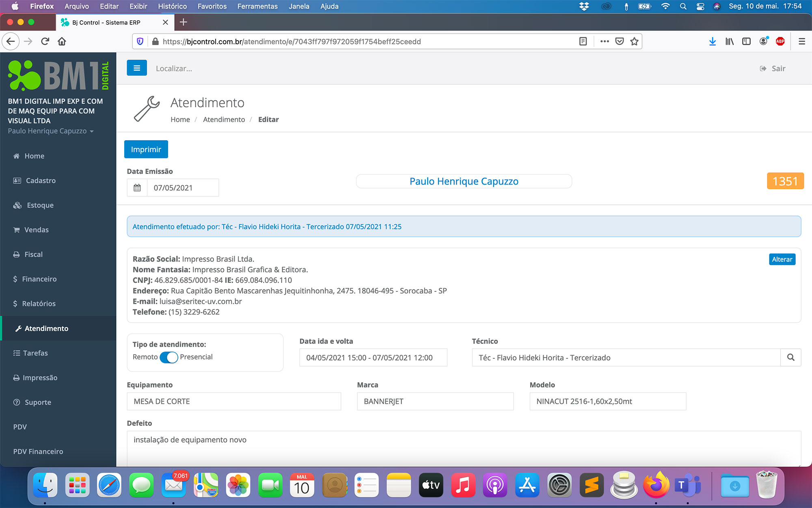The width and height of the screenshot is (812, 508).
Task: Open Microsoft Teams from the dock
Action: click(x=687, y=485)
